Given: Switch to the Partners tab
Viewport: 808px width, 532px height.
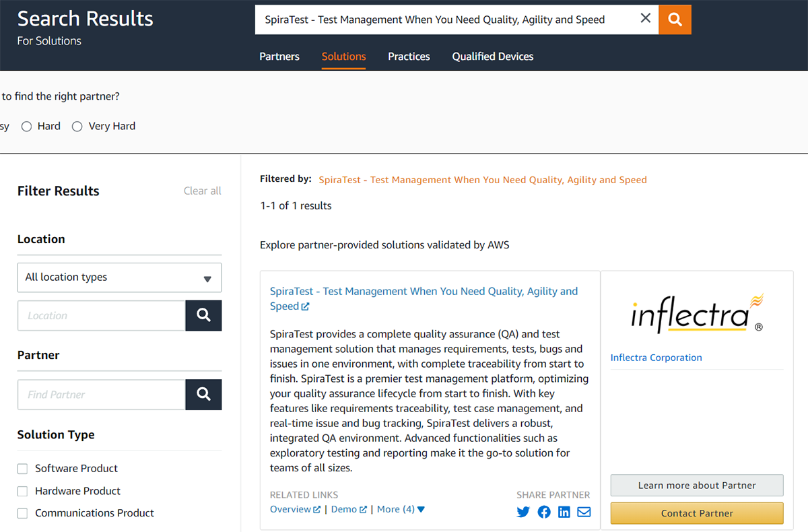Looking at the screenshot, I should coord(279,57).
